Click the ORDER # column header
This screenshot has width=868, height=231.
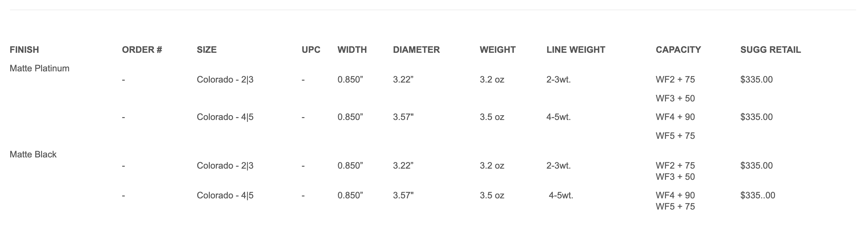coord(142,50)
